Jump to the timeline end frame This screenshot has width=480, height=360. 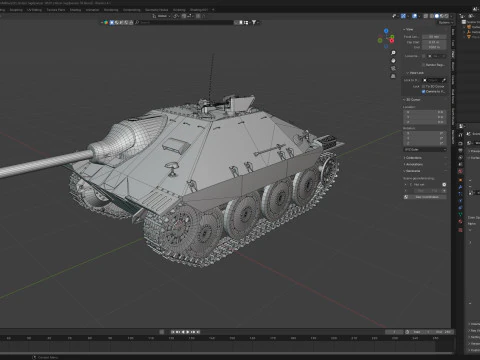click(198, 332)
